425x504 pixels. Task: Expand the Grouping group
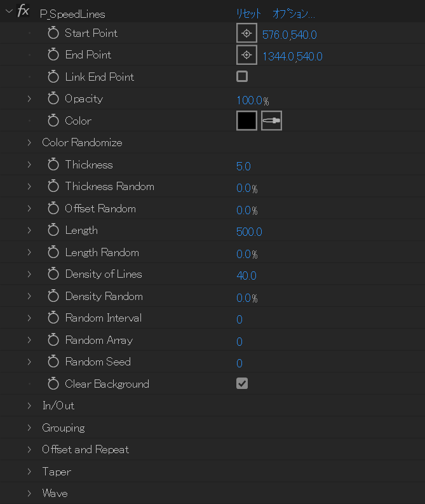click(x=29, y=428)
